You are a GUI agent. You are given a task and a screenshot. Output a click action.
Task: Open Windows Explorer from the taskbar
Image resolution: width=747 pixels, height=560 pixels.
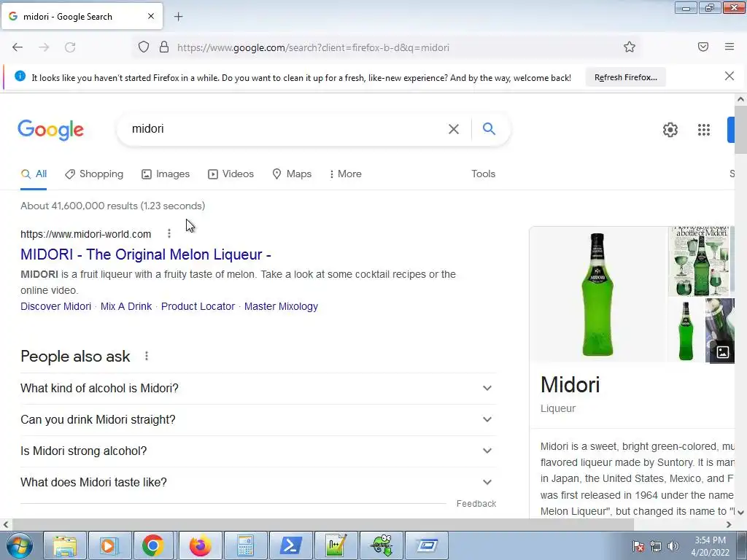[65, 545]
